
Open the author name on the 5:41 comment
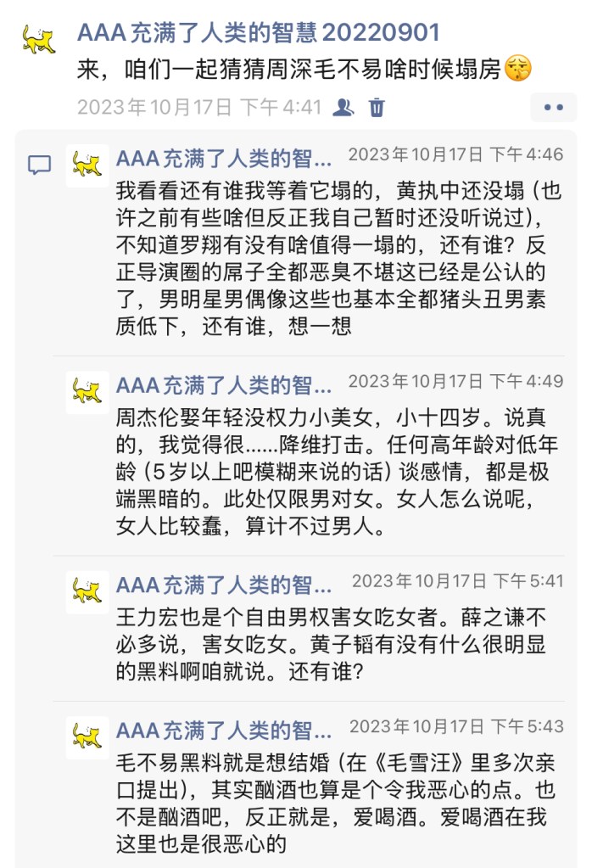click(x=224, y=585)
